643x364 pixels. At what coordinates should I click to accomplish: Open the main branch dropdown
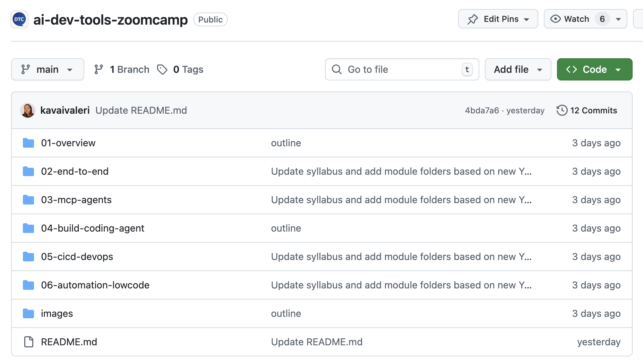point(48,69)
